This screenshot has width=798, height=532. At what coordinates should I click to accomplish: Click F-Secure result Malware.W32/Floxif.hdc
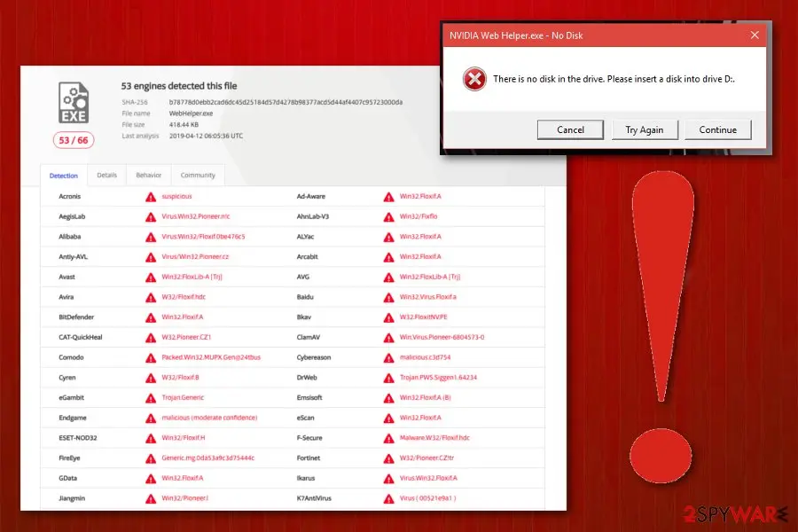point(434,438)
